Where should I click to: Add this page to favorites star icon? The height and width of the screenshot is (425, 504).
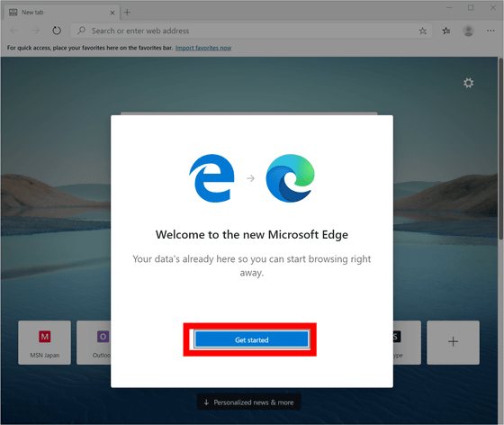pos(423,31)
